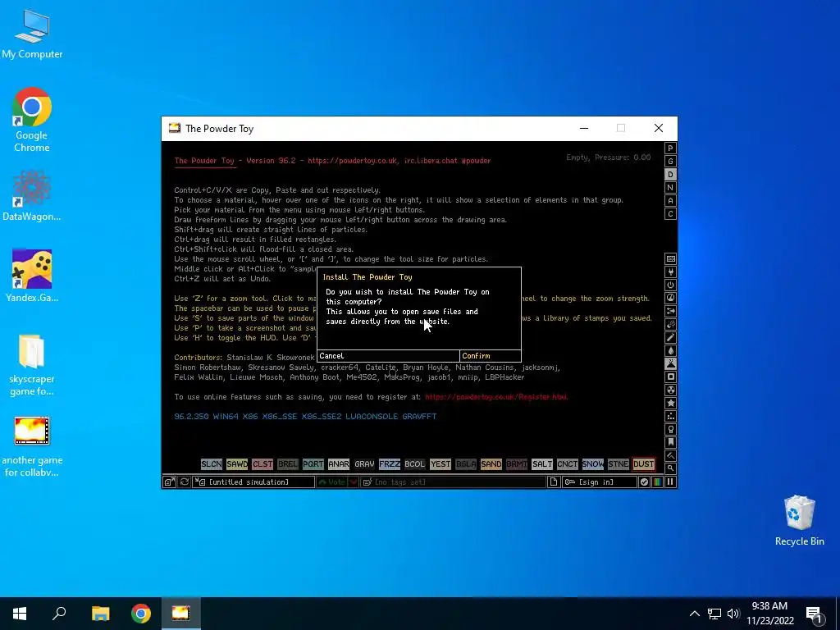Open the Electronics category plug icon

tap(671, 272)
